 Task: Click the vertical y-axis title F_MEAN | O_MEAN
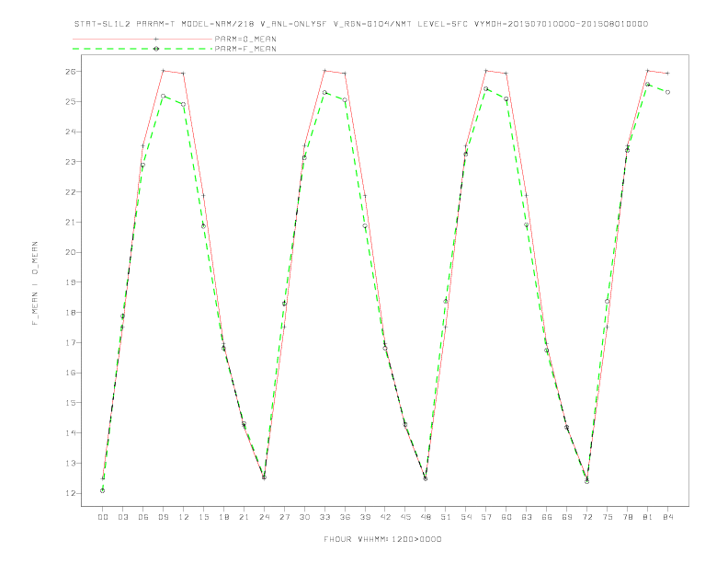pos(35,283)
